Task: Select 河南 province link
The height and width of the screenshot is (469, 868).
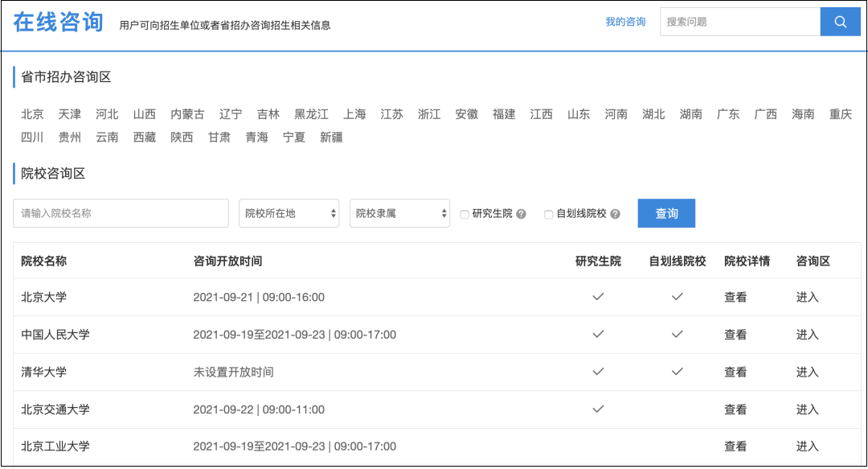Action: pyautogui.click(x=616, y=114)
